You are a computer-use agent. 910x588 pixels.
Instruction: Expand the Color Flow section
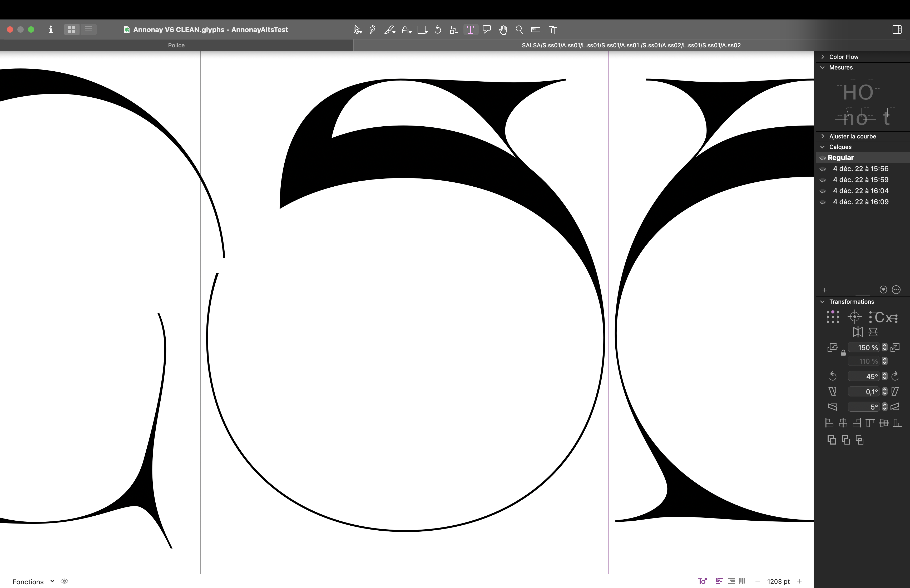823,57
